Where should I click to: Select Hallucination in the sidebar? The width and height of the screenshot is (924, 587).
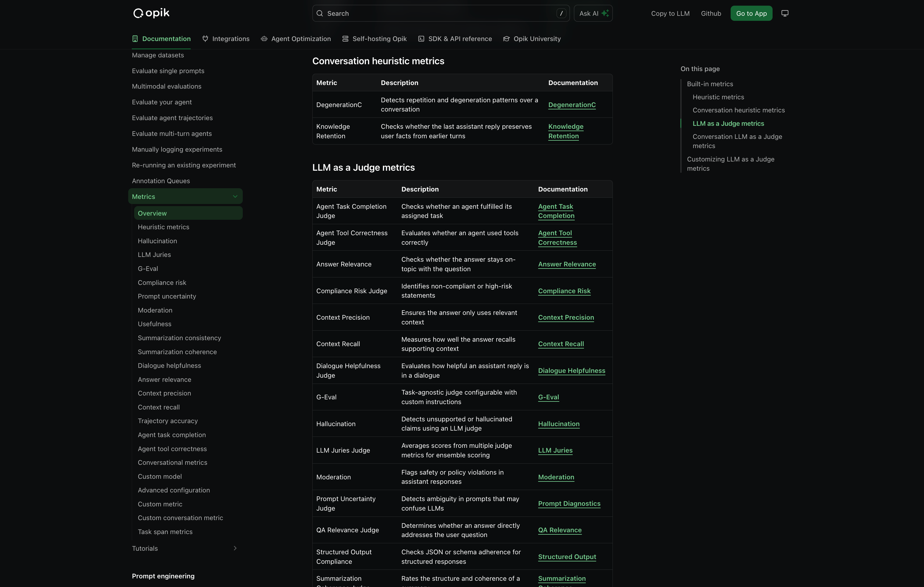tap(157, 241)
